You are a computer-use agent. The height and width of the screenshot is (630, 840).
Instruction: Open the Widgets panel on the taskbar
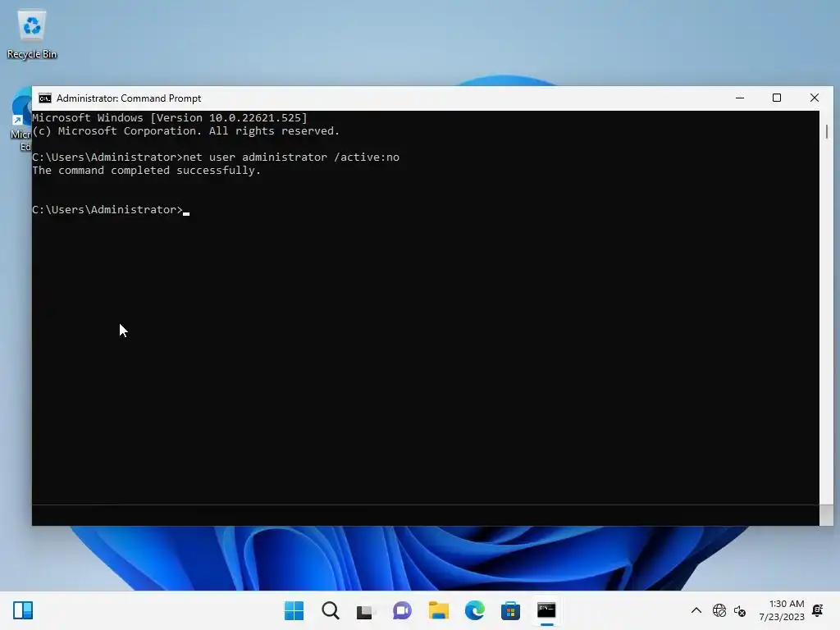tap(23, 610)
